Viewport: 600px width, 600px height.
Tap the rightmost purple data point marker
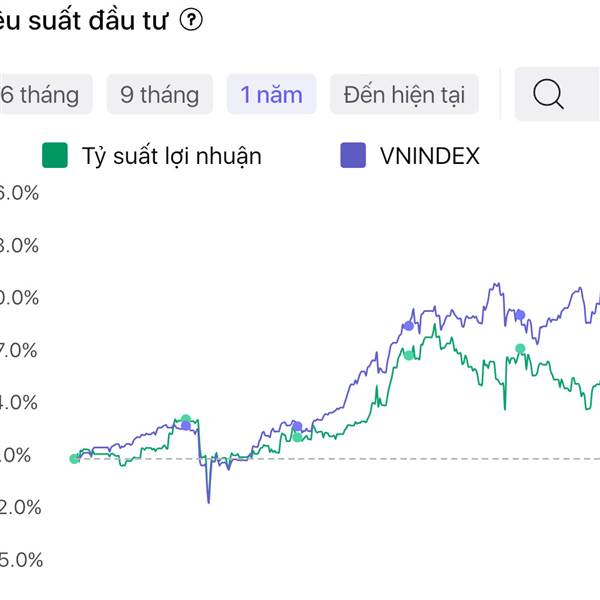pos(520,315)
